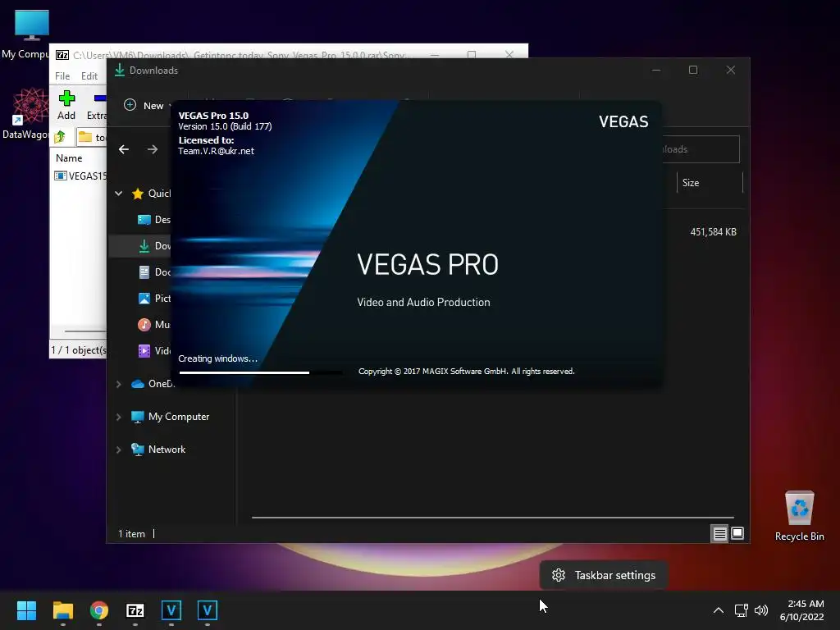This screenshot has height=630, width=840.
Task: Sort by Name column in 7-Zip
Action: (69, 158)
